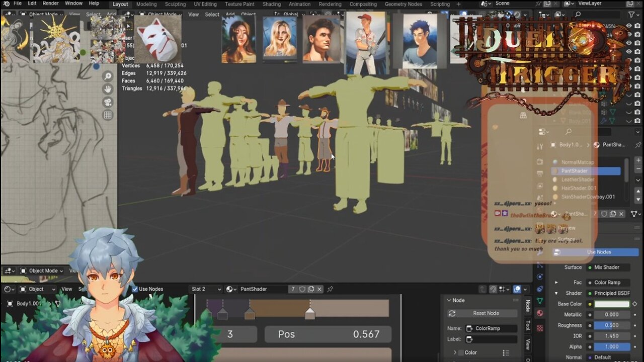Toggle camera view gizmo
The image size is (644, 362).
pyautogui.click(x=108, y=102)
